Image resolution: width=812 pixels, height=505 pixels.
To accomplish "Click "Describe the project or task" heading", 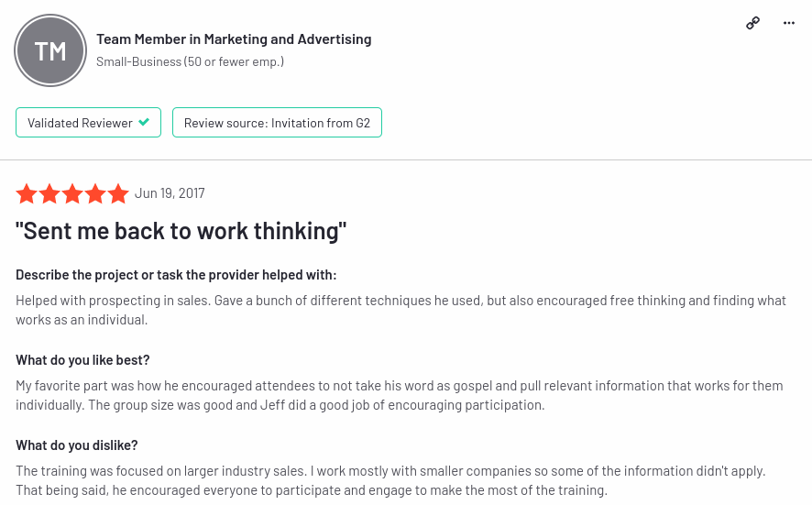I will [x=176, y=275].
